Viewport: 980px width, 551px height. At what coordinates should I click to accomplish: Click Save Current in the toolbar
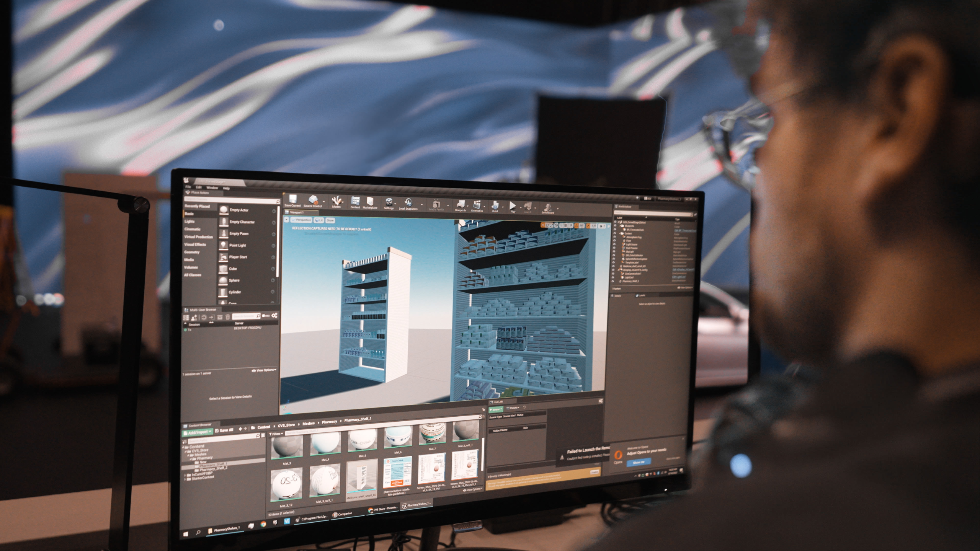293,201
